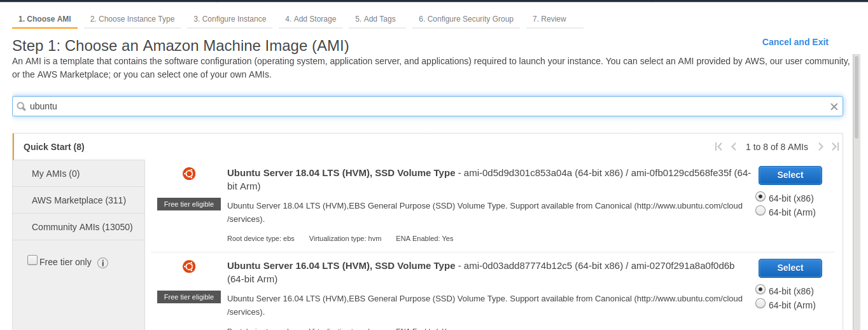This screenshot has width=868, height=330.
Task: Show the My AMIs (0) category
Action: [x=79, y=174]
